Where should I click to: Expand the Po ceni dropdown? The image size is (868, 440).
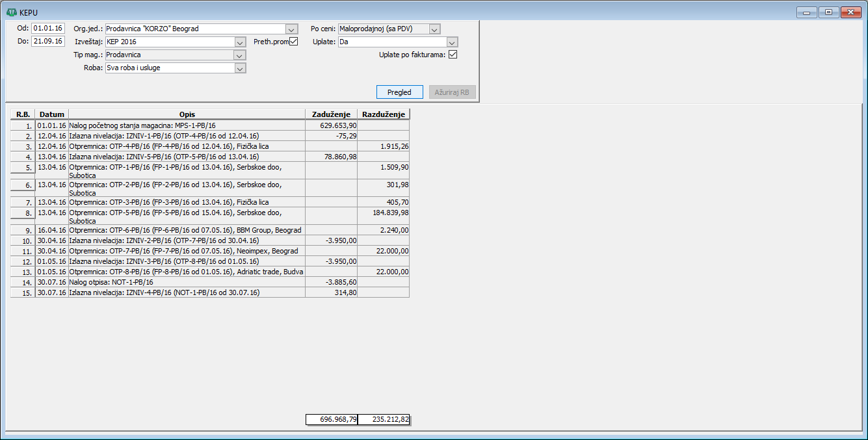[434, 29]
